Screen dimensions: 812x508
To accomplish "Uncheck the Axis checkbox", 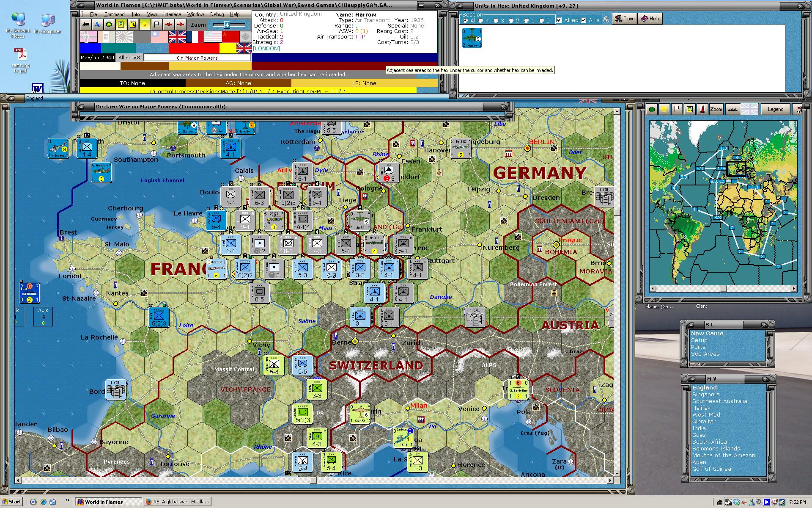I will coord(584,20).
